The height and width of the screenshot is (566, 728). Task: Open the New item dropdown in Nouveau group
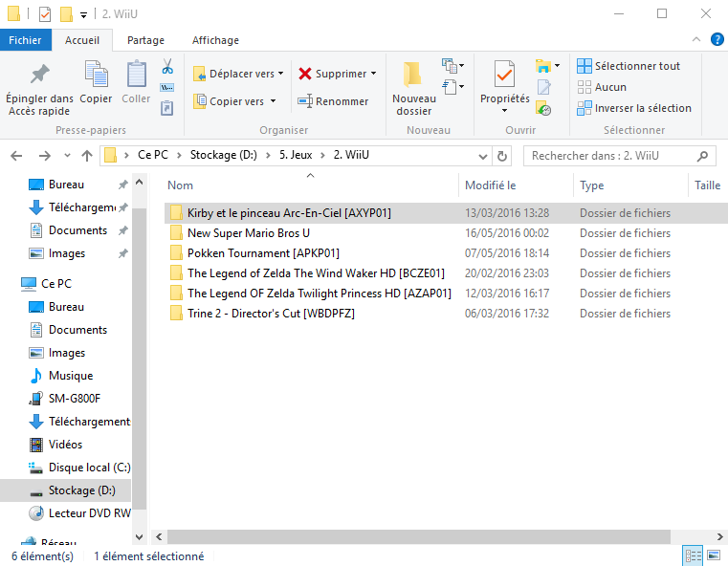click(453, 66)
